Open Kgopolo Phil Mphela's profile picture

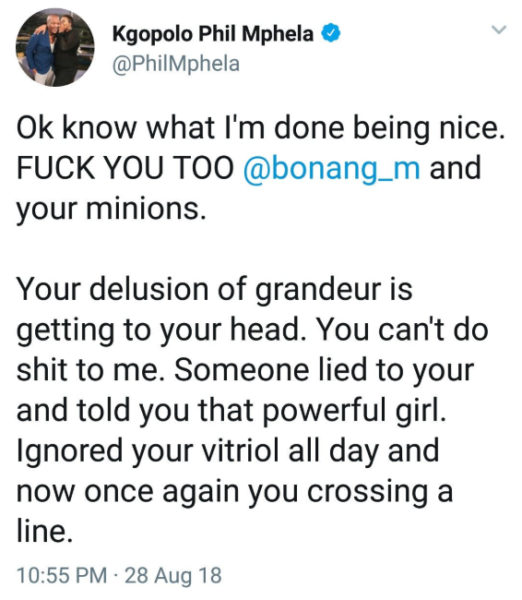[x=55, y=47]
